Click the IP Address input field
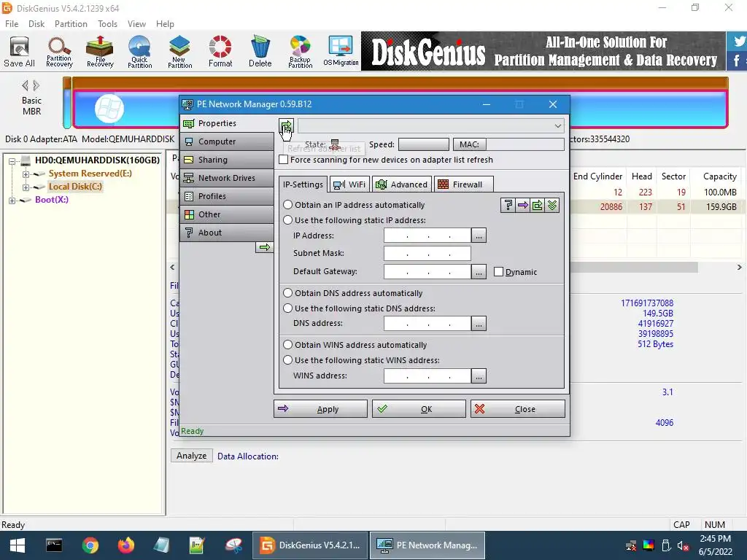Screen dimensions: 747x560 (427, 236)
